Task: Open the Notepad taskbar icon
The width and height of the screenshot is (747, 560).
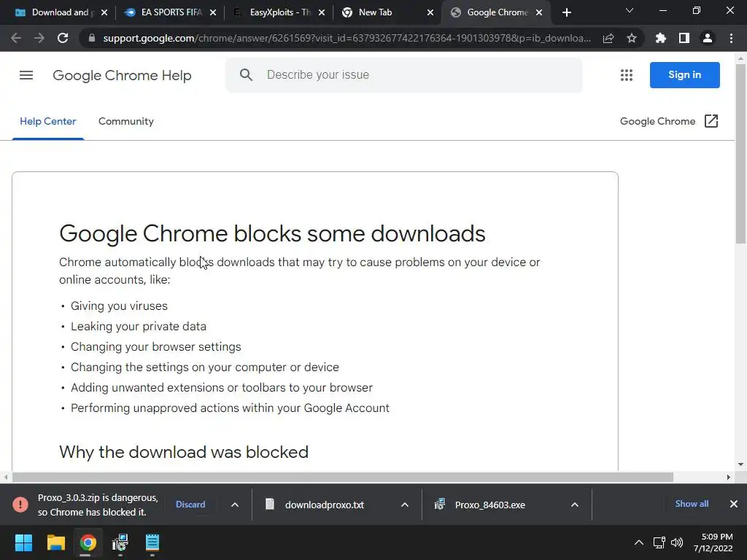Action: pyautogui.click(x=152, y=542)
